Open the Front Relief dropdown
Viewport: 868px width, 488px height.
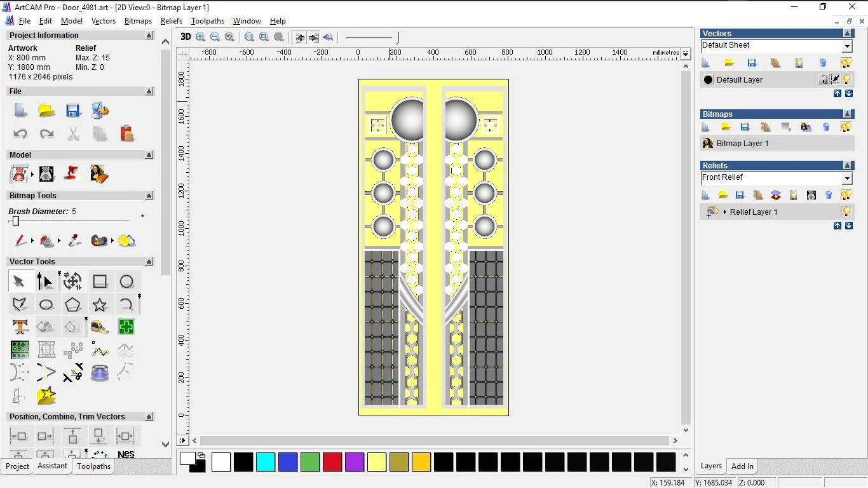[x=847, y=179]
